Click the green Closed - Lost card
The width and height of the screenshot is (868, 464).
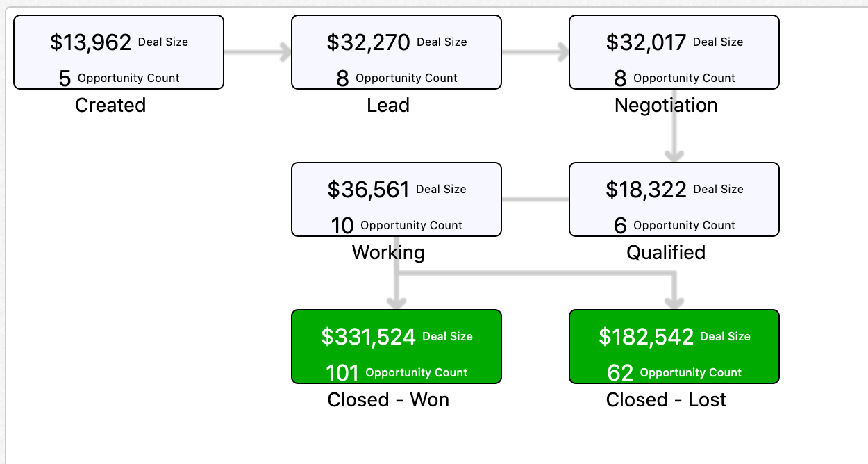point(674,347)
